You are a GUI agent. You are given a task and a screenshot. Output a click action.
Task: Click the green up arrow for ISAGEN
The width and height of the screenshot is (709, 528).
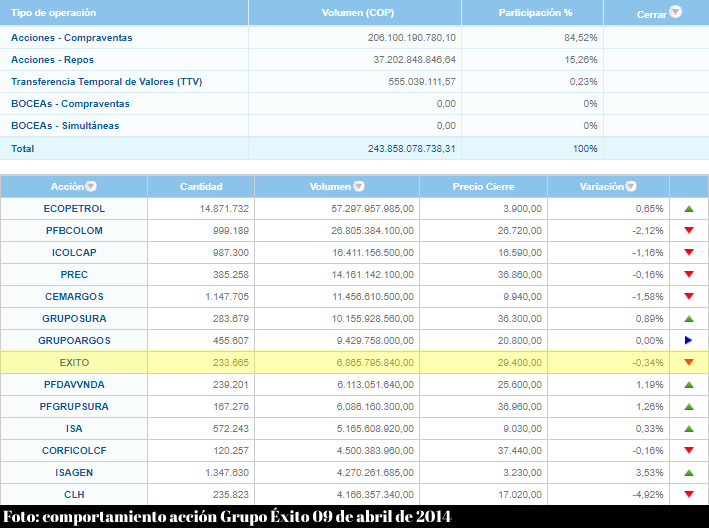pos(688,473)
